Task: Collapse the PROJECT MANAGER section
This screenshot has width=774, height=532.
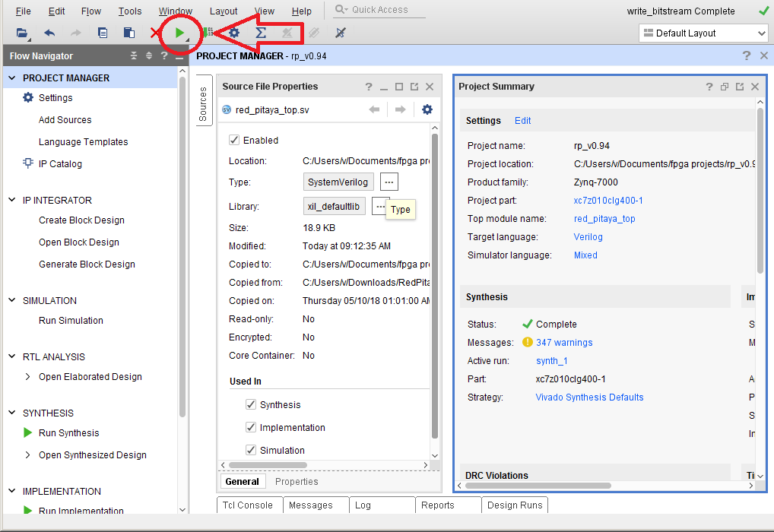Action: [12, 78]
